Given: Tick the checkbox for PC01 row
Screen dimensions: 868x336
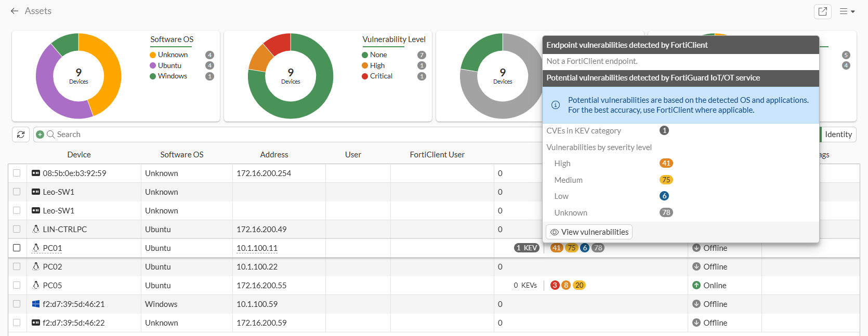Looking at the screenshot, I should point(17,248).
